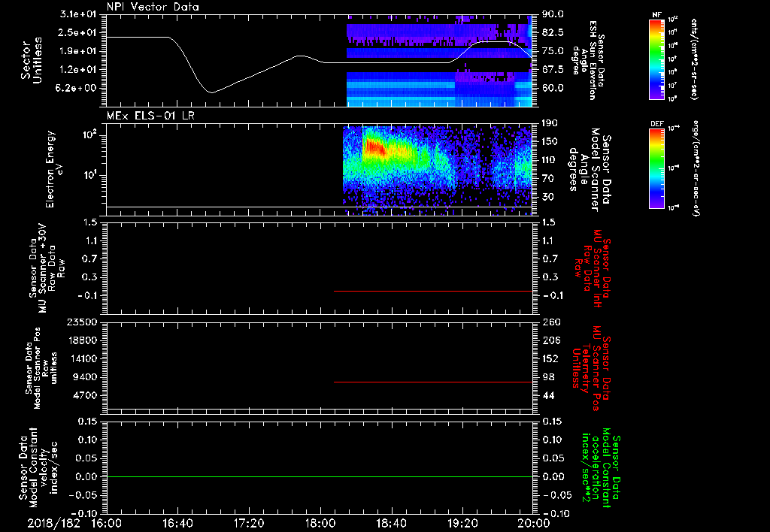Select the "9400" scanner position tick
This screenshot has height=532, width=770.
pos(85,377)
